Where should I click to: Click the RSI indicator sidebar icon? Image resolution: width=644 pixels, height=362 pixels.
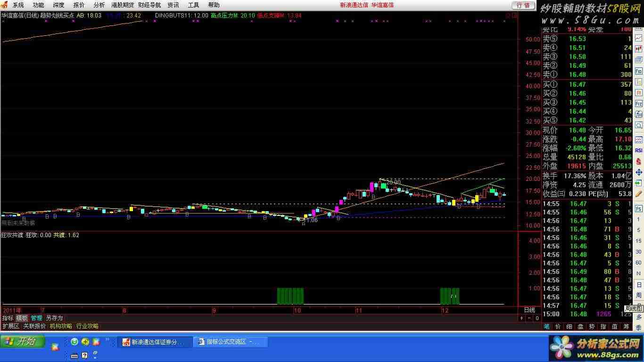click(x=639, y=150)
